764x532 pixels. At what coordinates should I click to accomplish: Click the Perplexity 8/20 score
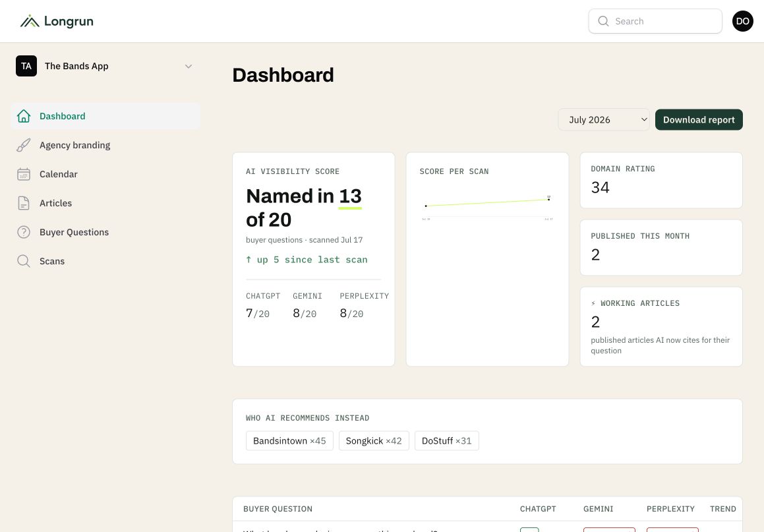point(351,313)
